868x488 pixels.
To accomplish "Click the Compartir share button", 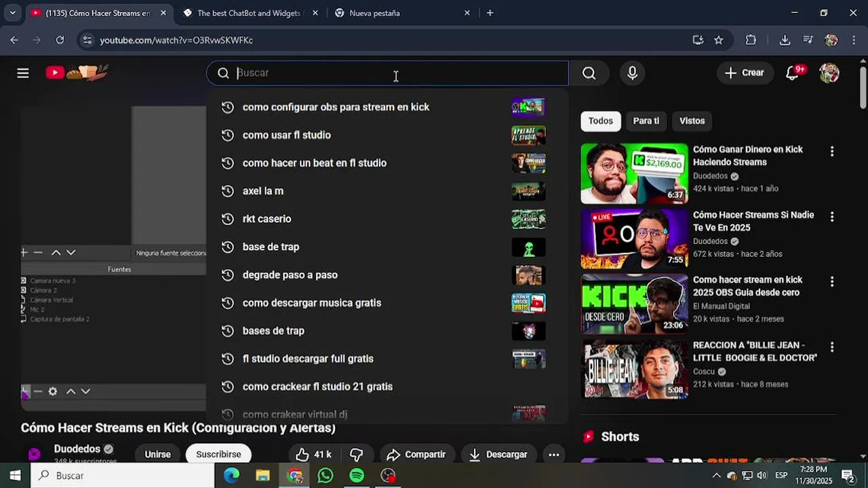I will point(416,454).
